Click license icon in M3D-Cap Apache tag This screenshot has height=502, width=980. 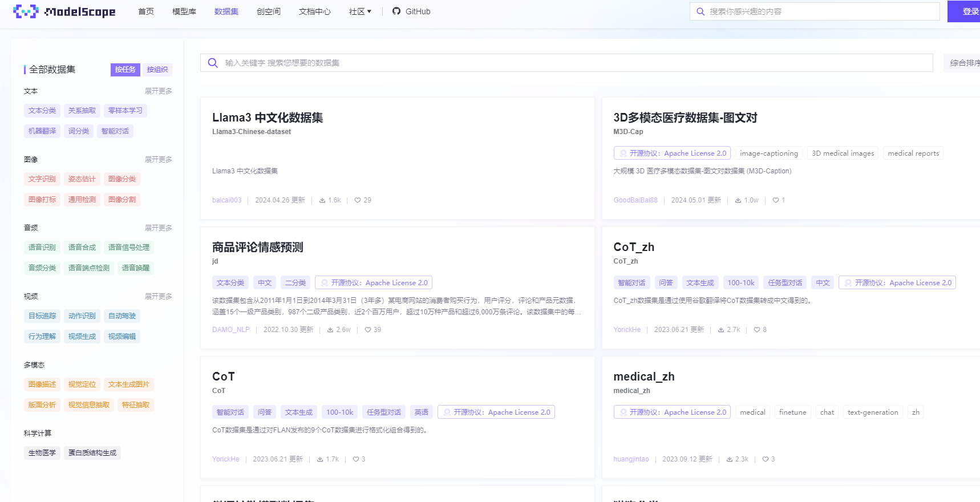pos(623,153)
